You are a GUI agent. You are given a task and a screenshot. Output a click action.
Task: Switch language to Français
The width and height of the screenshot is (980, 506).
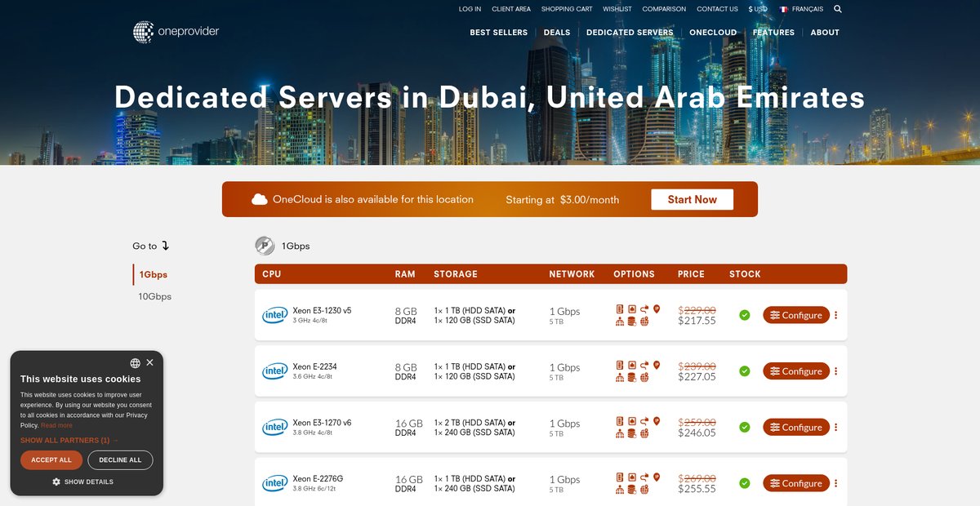(801, 9)
